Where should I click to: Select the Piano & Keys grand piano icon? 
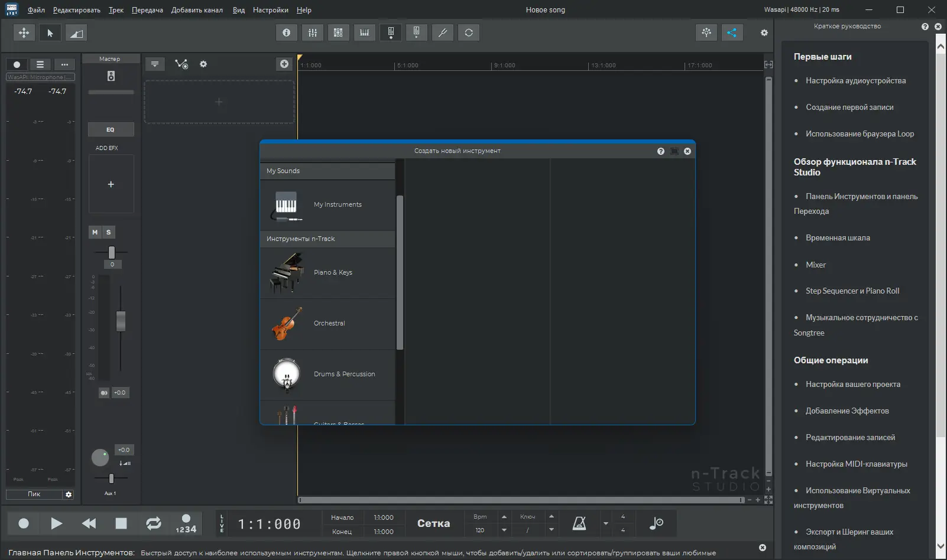pyautogui.click(x=287, y=273)
